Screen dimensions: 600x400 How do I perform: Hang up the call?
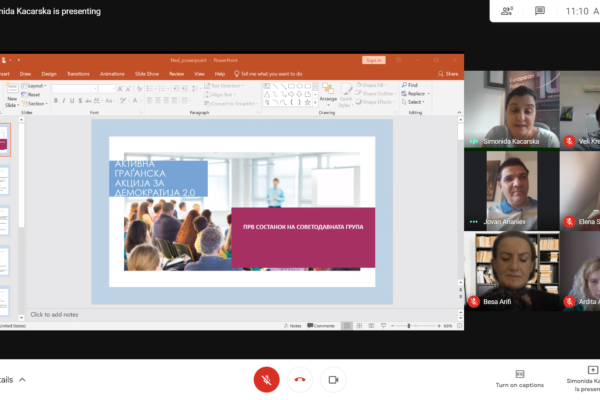(300, 379)
